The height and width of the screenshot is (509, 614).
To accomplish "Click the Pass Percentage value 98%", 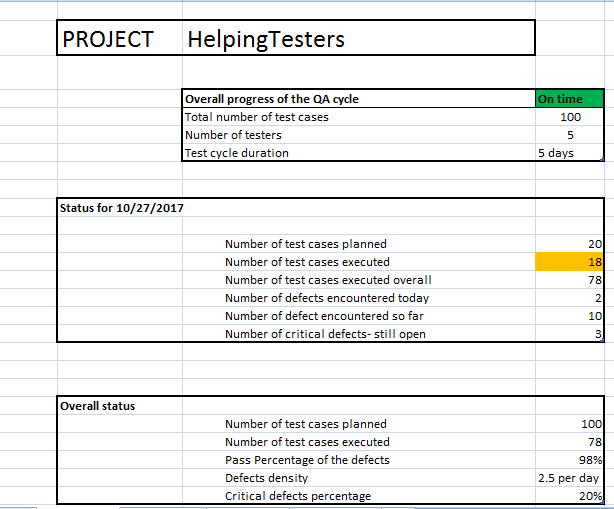I will (569, 460).
